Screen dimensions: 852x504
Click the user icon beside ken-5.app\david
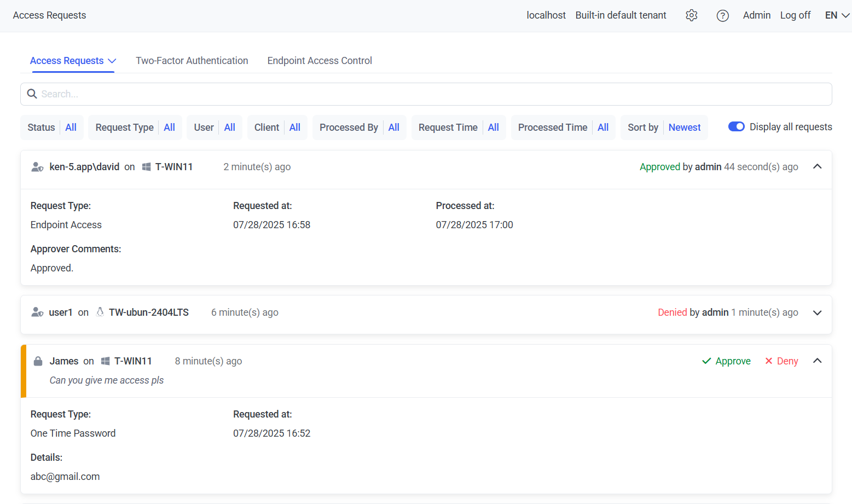click(37, 167)
